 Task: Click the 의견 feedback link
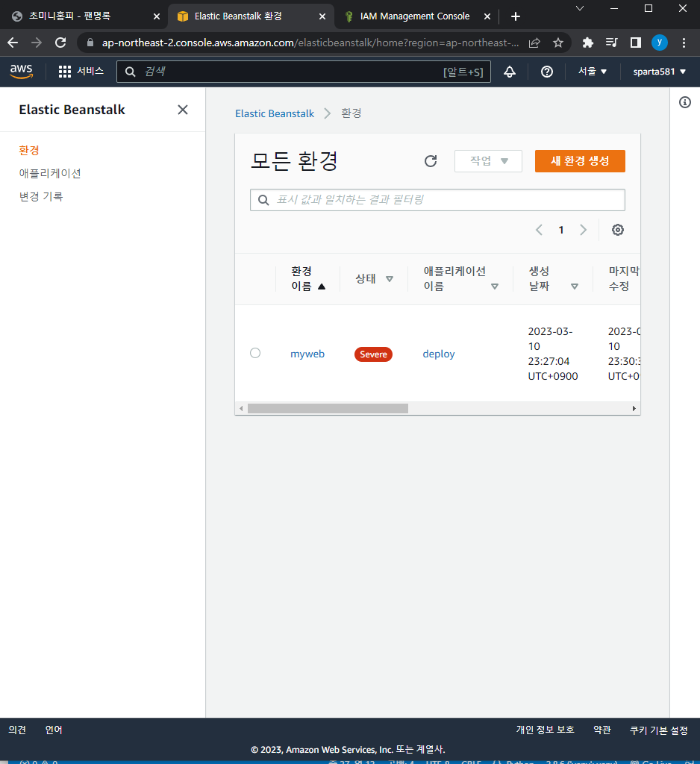[17, 730]
